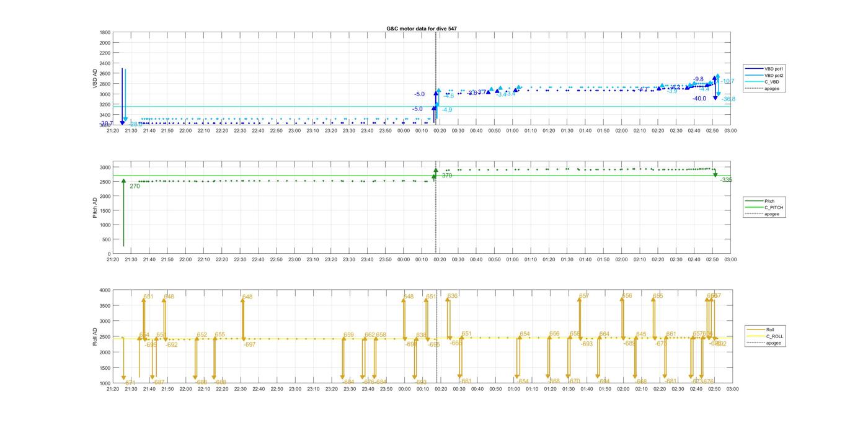
Task: Click the "00:00" tick under the VBD plot
Action: tap(404, 130)
